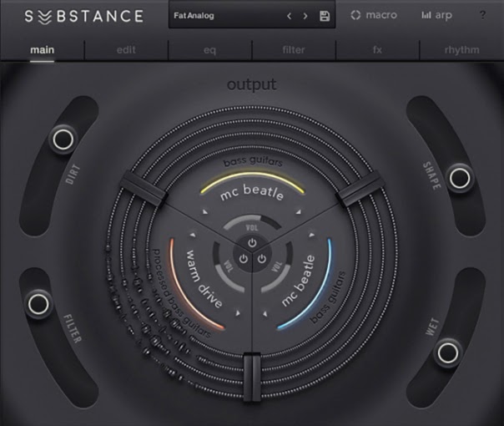This screenshot has height=426, width=504.
Task: Go to previous preset arrow
Action: 289,16
